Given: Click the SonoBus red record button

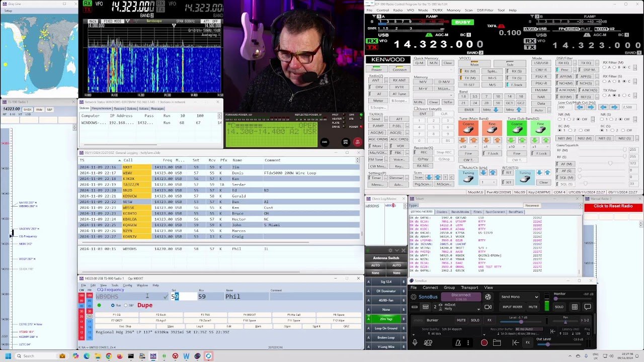Looking at the screenshot, I should pos(484,342).
